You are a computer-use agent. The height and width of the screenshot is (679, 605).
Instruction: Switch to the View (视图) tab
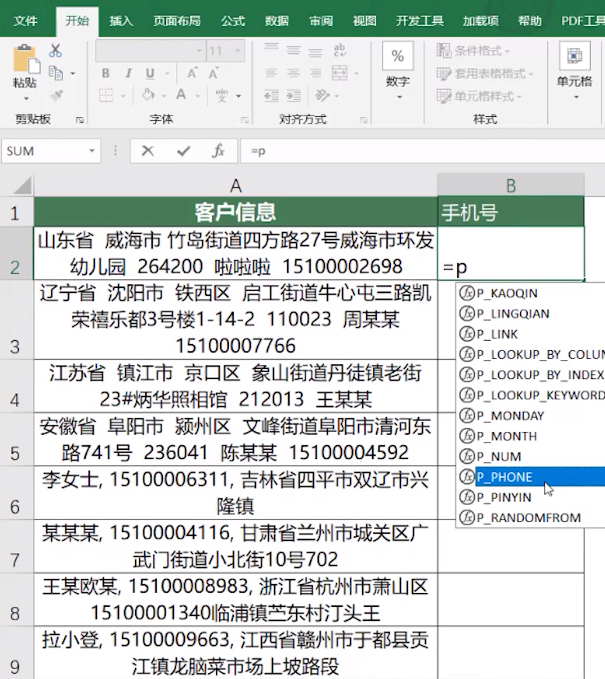point(365,21)
